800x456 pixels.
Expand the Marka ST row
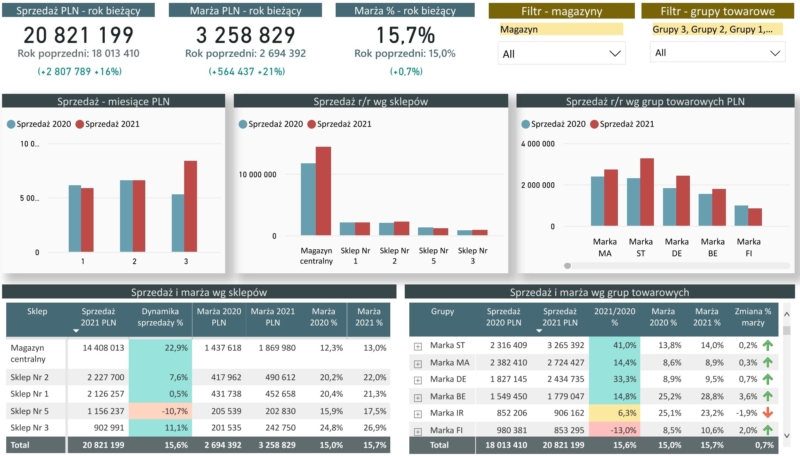point(417,345)
